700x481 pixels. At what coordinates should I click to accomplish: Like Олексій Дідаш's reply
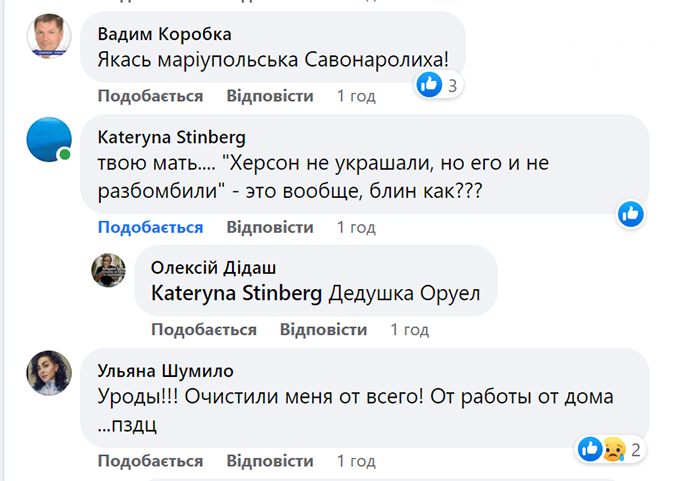pyautogui.click(x=204, y=329)
